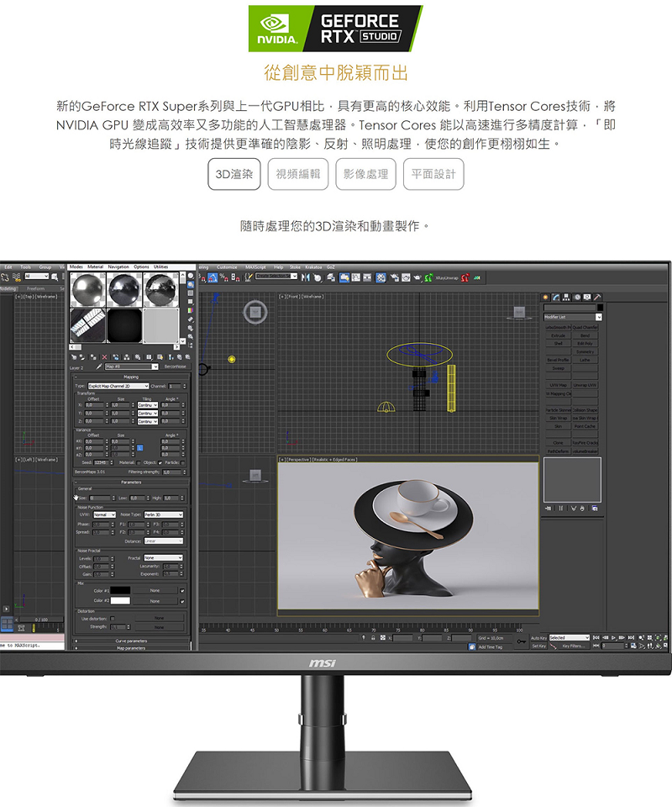Open the Motion command panel tab
The width and height of the screenshot is (672, 807).
tap(577, 298)
